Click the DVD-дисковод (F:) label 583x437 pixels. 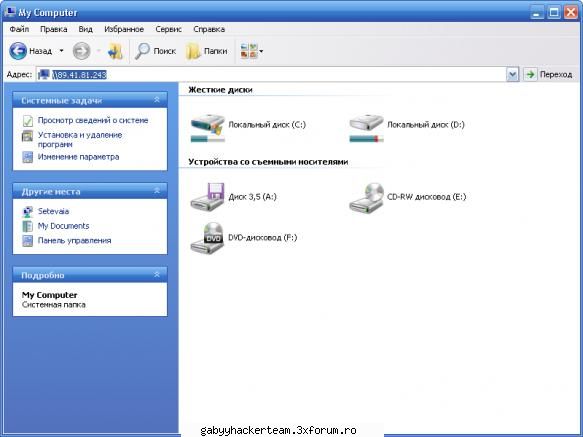click(262, 237)
